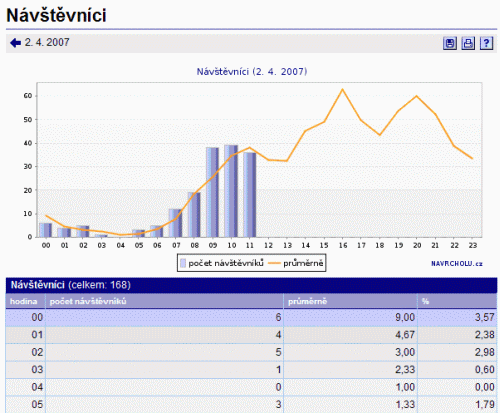Click the print icon
Screen dimensions: 500x413
468,43
